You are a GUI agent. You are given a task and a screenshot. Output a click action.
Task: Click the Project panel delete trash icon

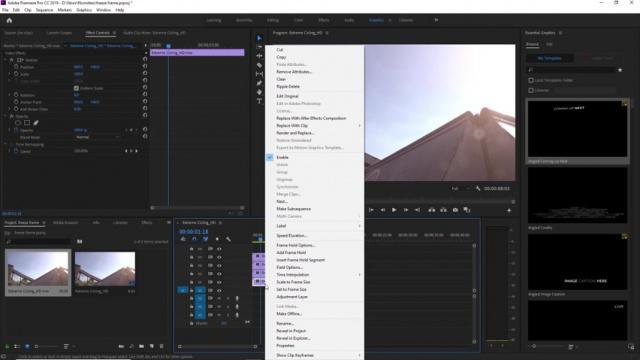(x=162, y=347)
